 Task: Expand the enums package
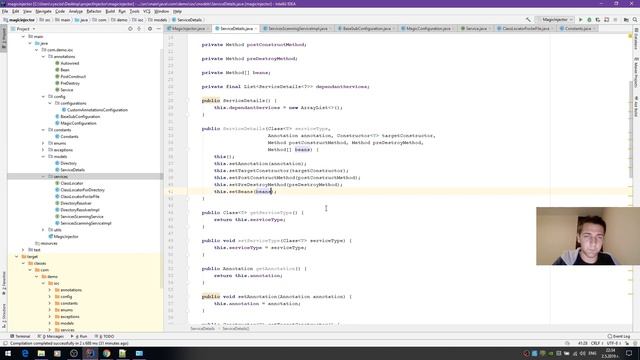43,143
